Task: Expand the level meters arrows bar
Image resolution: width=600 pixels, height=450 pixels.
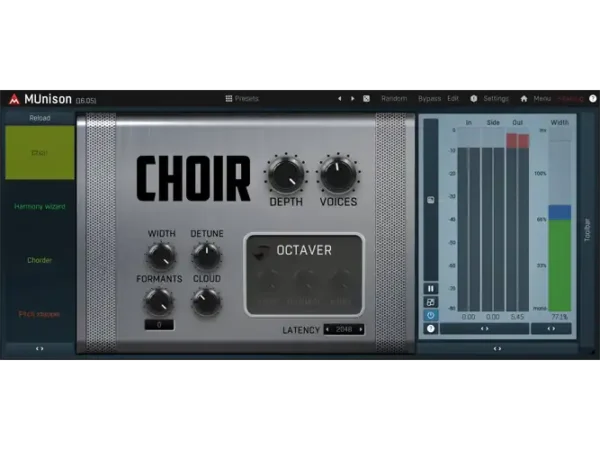Action: coord(485,329)
